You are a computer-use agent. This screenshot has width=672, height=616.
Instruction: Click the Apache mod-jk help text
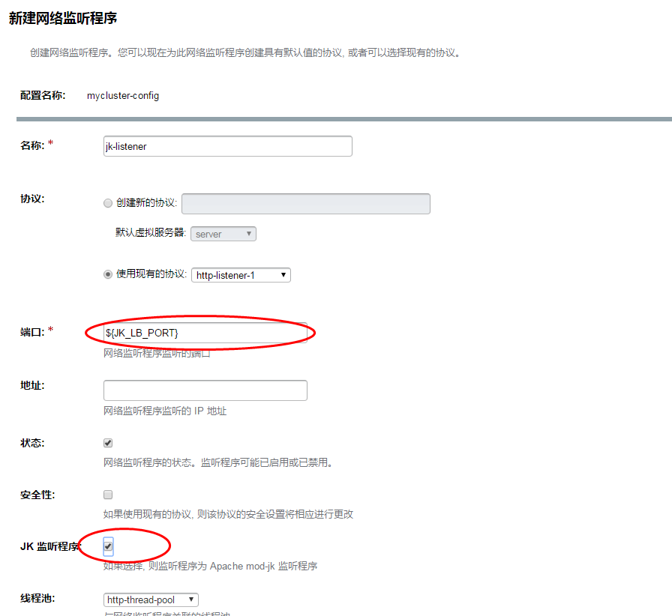pyautogui.click(x=210, y=566)
